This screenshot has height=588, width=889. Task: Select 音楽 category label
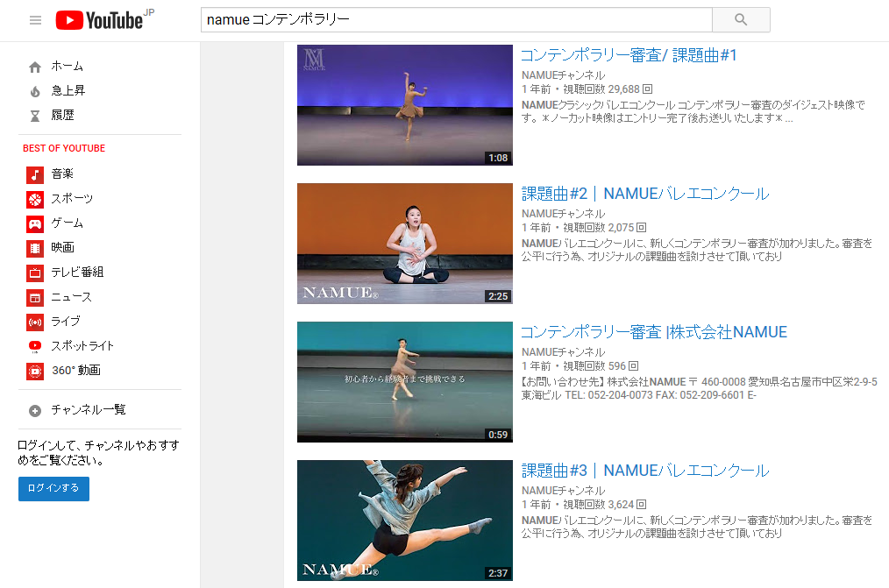[62, 174]
